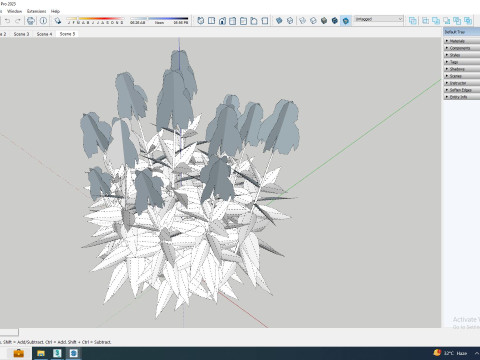Open Model Info via the info icon
The image size is (480, 360).
click(x=43, y=21)
